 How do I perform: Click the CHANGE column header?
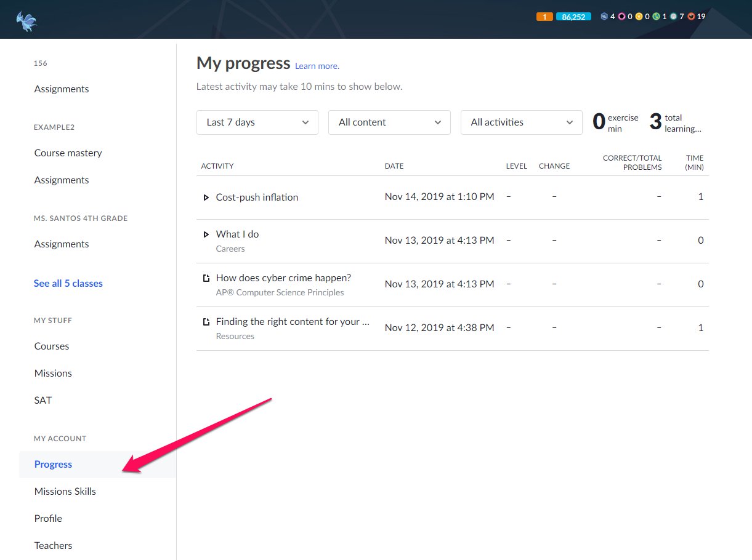coord(554,166)
